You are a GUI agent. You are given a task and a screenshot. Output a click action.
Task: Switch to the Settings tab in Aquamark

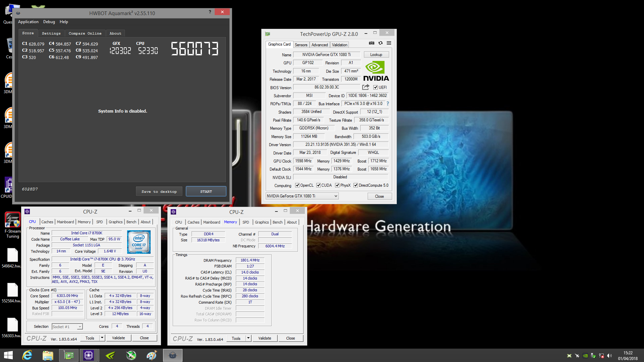51,33
